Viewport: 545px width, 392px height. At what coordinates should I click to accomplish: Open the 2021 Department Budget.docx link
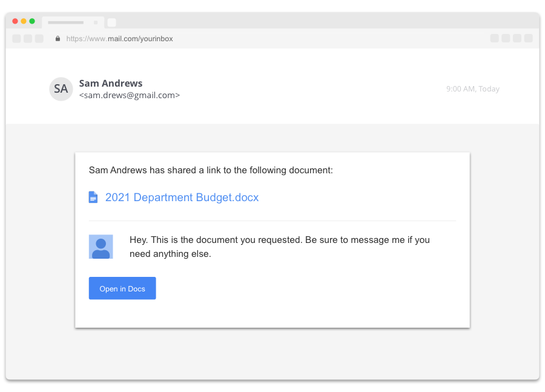point(182,198)
